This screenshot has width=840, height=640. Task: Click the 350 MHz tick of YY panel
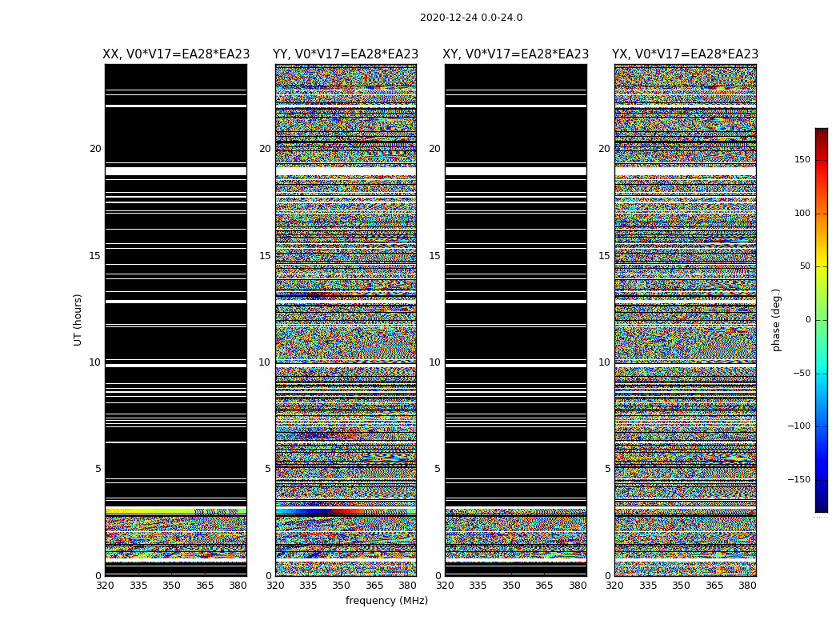(342, 586)
